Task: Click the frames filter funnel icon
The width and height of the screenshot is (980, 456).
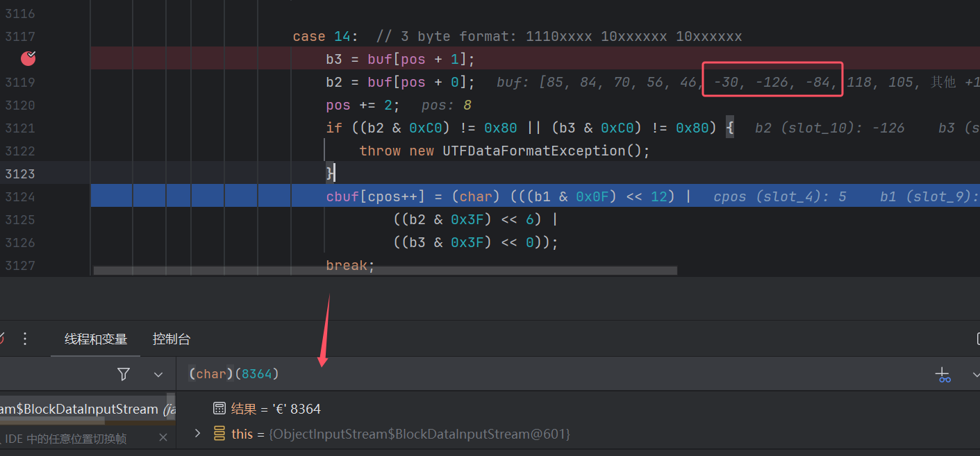Action: point(124,374)
